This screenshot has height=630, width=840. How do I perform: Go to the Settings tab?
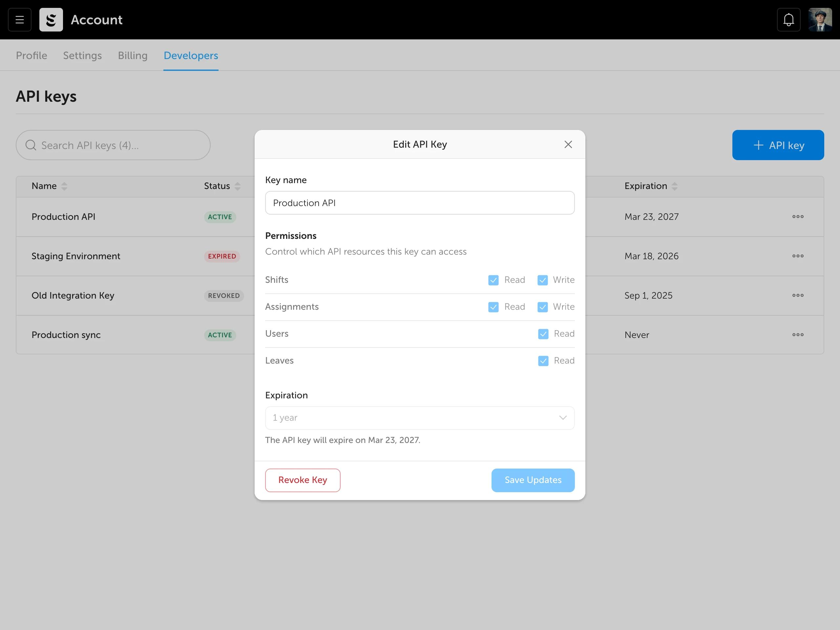click(x=82, y=55)
